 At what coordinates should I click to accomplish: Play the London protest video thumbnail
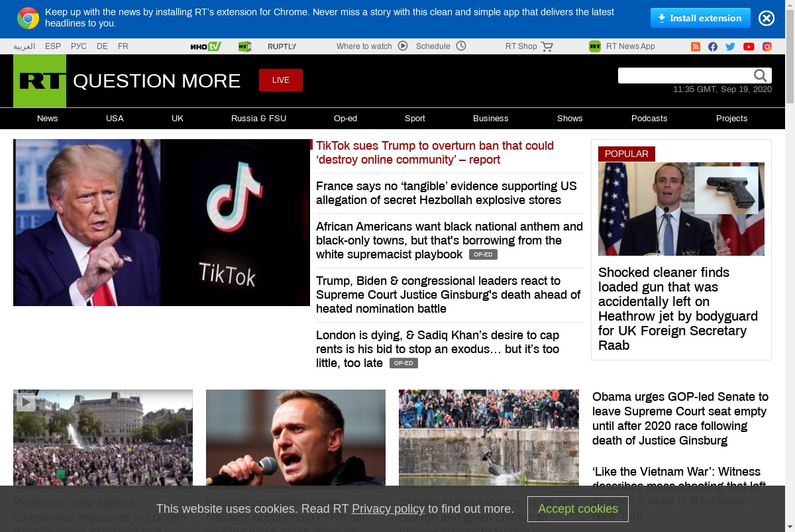coord(103,438)
